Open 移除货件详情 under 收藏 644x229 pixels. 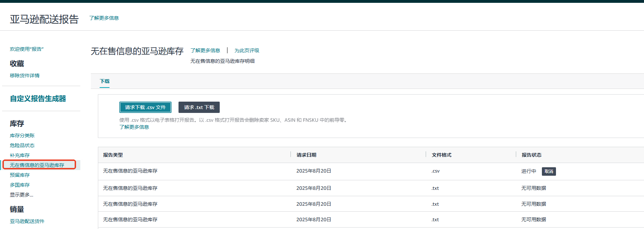25,76
